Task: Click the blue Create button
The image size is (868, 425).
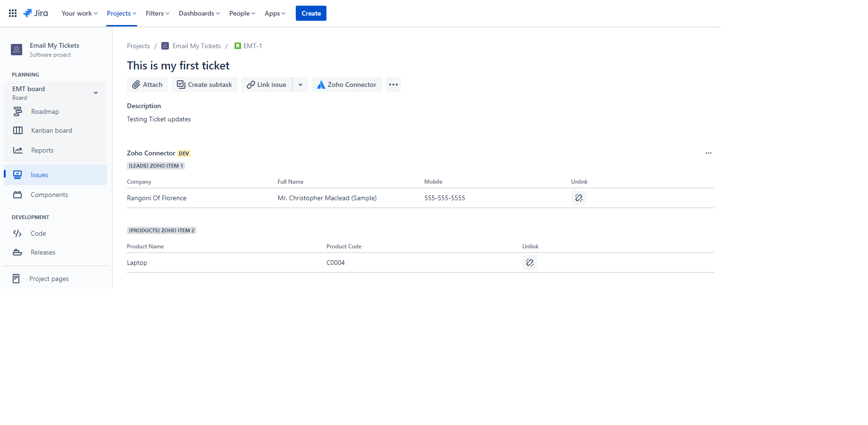Action: [311, 13]
